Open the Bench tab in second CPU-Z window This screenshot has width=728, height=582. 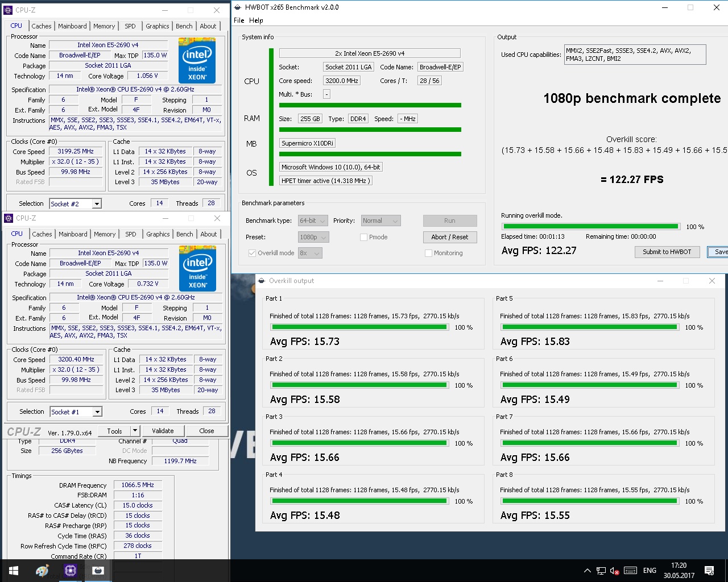click(x=185, y=234)
